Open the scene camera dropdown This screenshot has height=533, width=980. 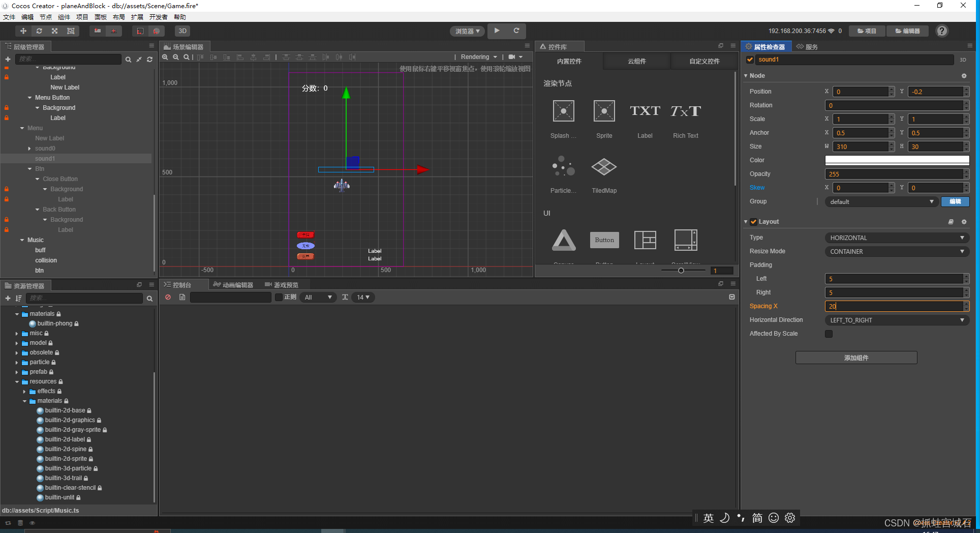(515, 57)
